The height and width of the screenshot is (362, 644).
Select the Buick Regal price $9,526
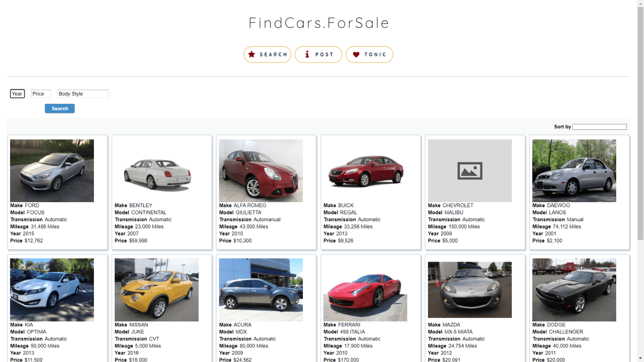346,241
